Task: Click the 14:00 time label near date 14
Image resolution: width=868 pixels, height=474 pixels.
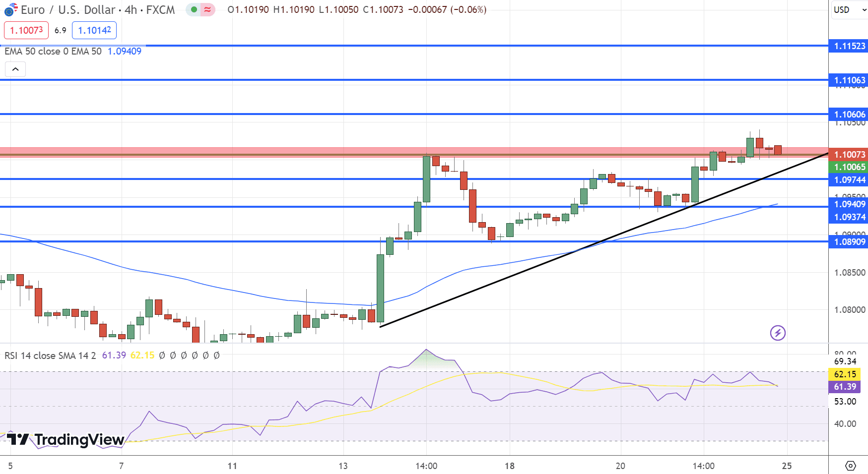Action: (x=426, y=466)
